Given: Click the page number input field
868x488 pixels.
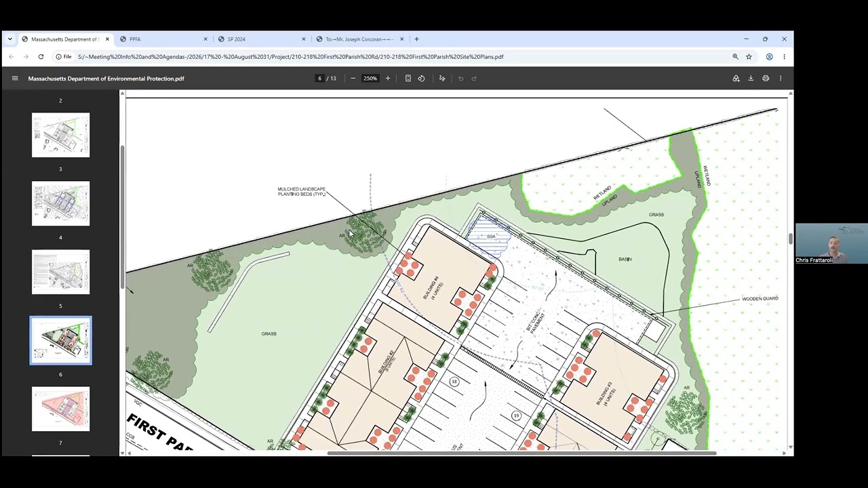Looking at the screenshot, I should [319, 79].
